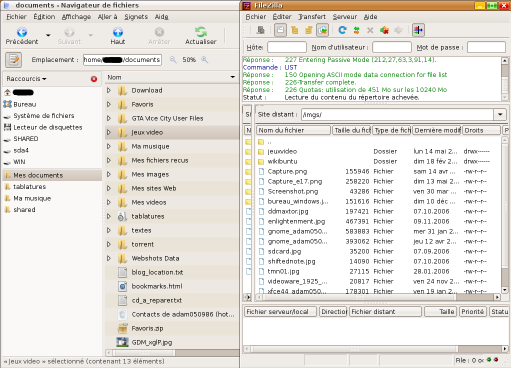Viewport: 511px width, 368px height.
Task: Select sdcard.jpg in remote list
Action: [284, 251]
